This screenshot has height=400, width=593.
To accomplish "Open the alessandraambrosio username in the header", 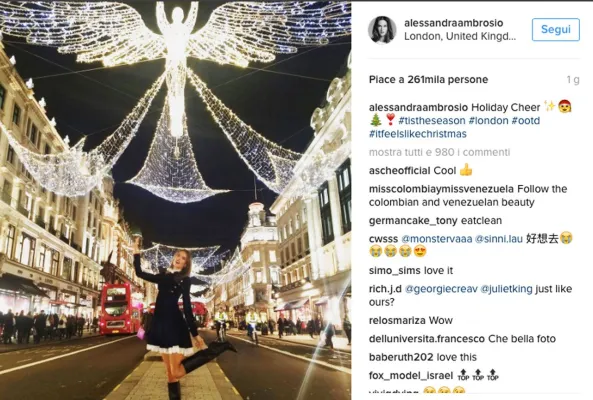I will pyautogui.click(x=453, y=23).
